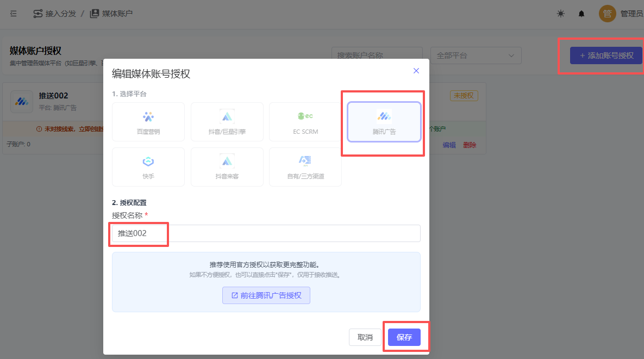The image size is (644, 359).
Task: Select EC SCRM platform option
Action: tap(305, 122)
